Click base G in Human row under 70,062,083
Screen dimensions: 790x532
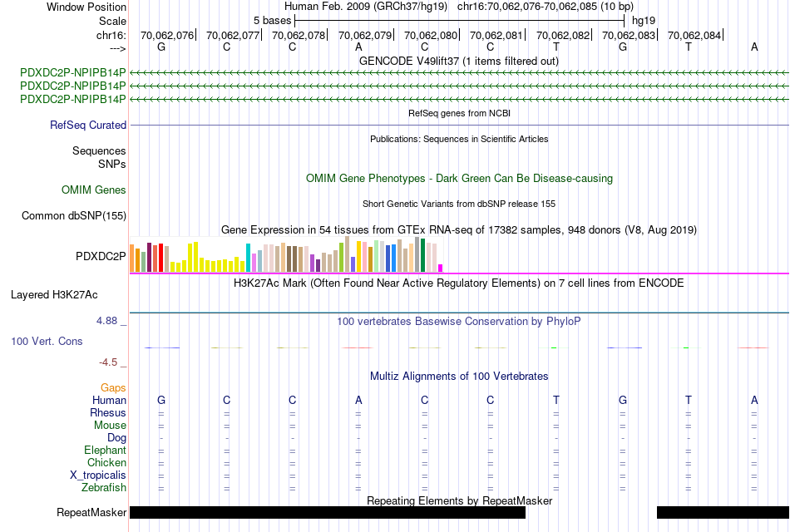[x=623, y=400]
